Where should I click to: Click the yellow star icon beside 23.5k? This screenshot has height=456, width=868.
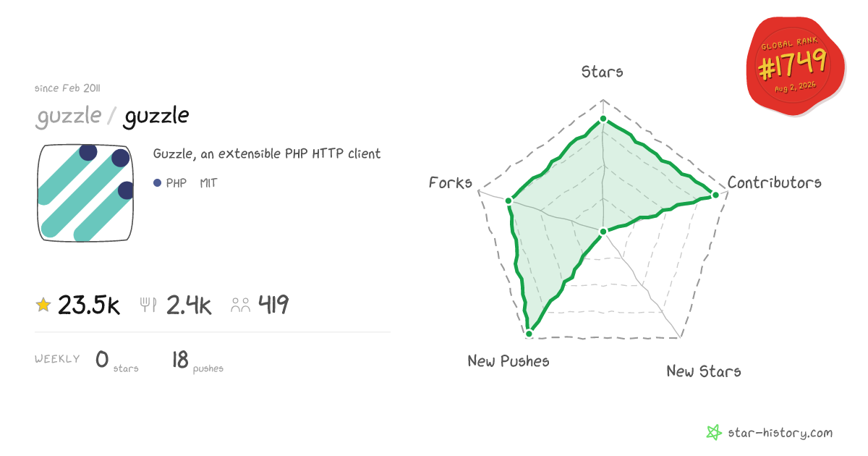point(43,305)
